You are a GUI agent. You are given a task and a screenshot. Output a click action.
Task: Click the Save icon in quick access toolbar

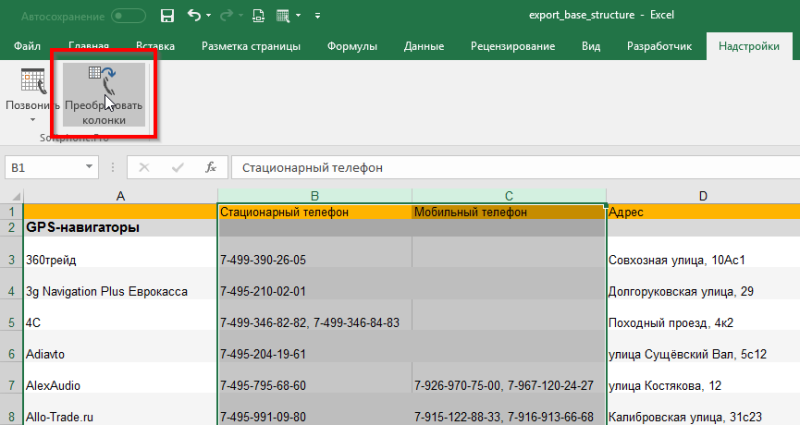click(167, 16)
